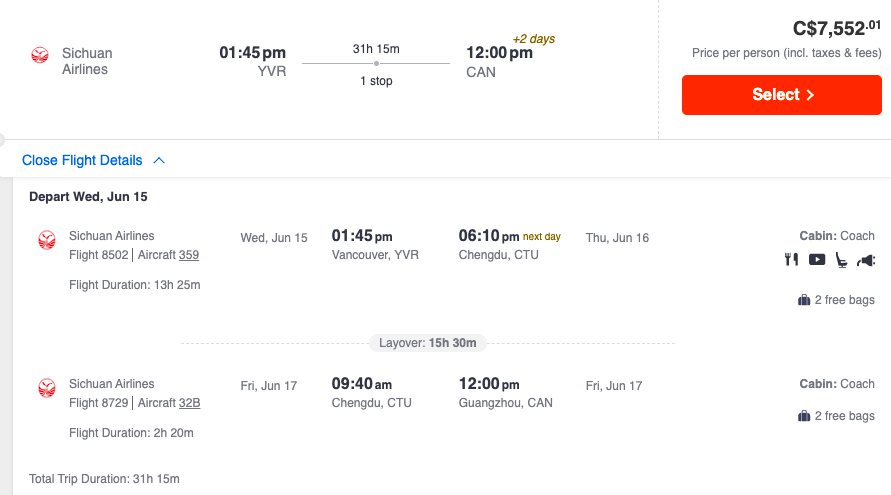This screenshot has width=891, height=495.
Task: Click the +2 days arrival note
Action: 533,39
